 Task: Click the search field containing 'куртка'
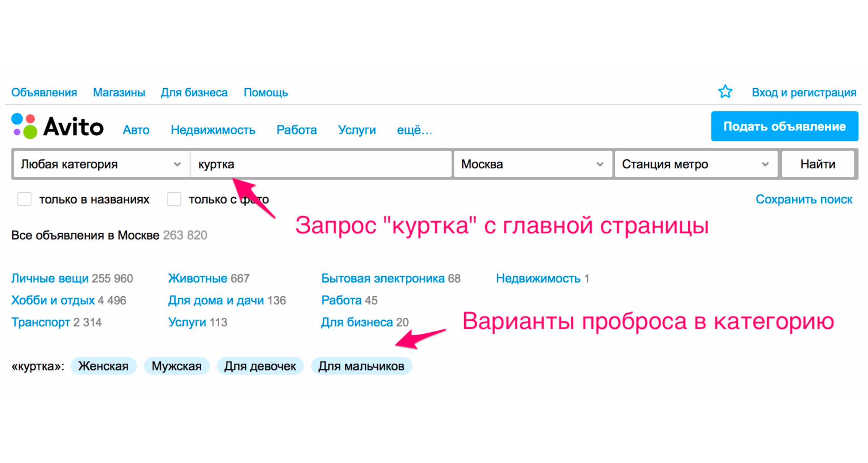coord(321,164)
